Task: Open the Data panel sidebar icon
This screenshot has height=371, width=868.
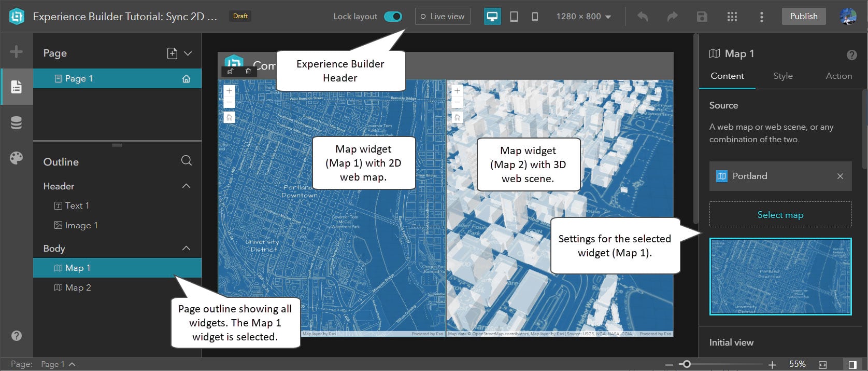Action: pos(16,123)
